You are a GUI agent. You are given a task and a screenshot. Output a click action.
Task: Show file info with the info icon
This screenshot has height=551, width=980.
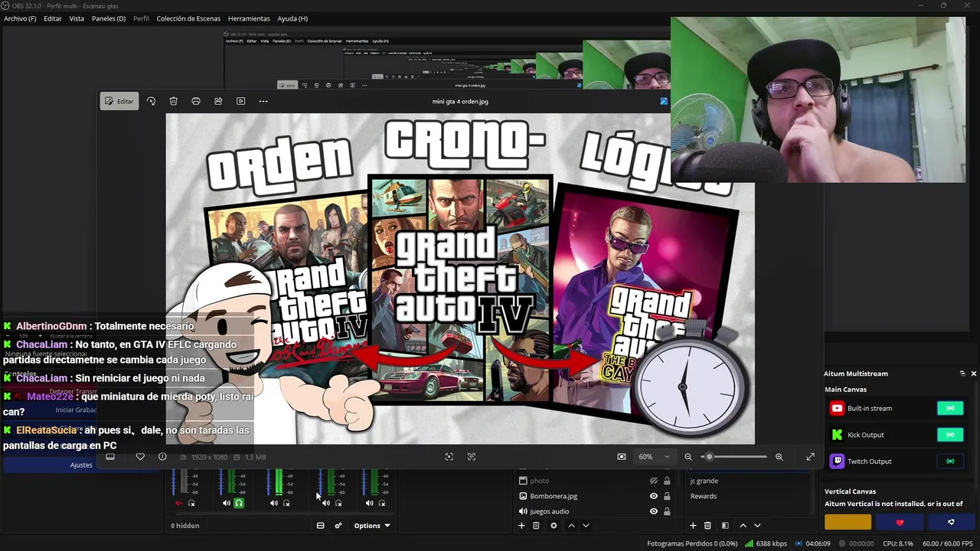click(162, 457)
